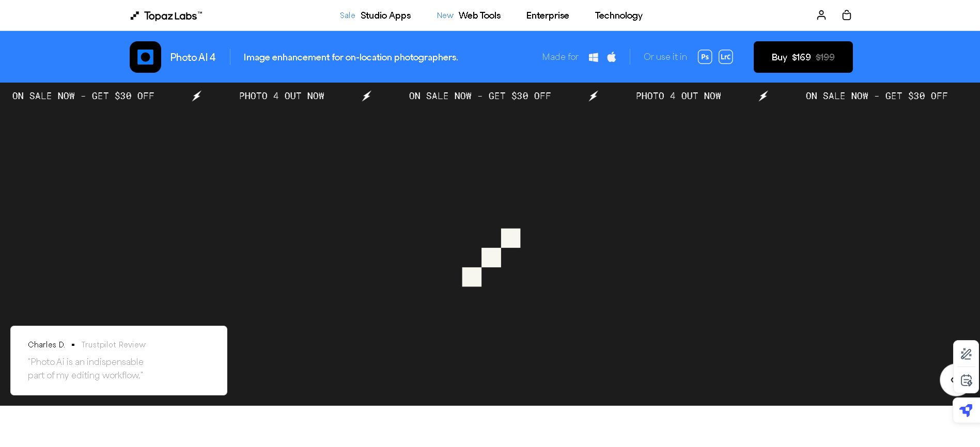This screenshot has height=447, width=980.
Task: Open the shopping bag cart icon
Action: tap(846, 15)
